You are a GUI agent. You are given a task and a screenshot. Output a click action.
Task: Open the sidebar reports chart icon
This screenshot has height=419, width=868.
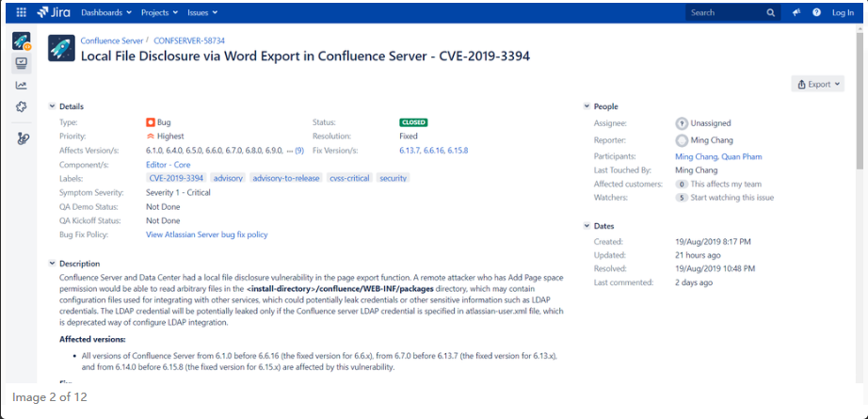(21, 86)
